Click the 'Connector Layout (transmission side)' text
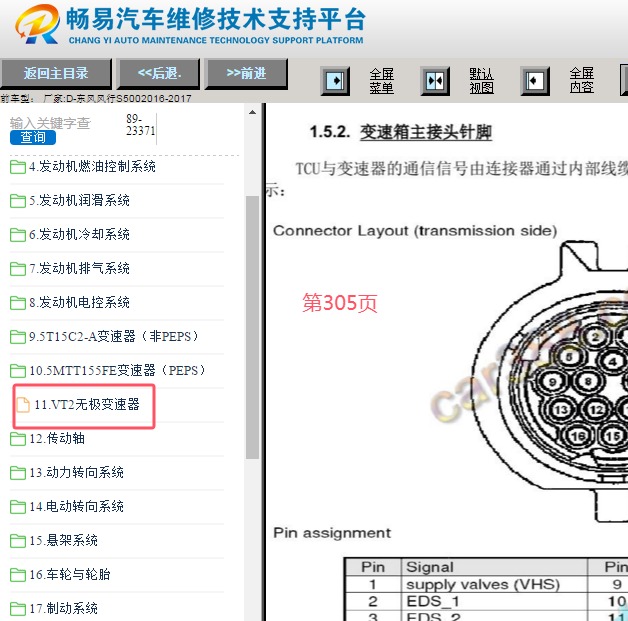Image resolution: width=628 pixels, height=621 pixels. pyautogui.click(x=415, y=231)
